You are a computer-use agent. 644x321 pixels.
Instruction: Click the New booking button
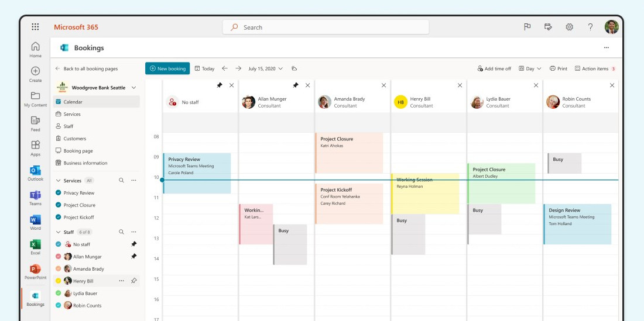click(167, 68)
